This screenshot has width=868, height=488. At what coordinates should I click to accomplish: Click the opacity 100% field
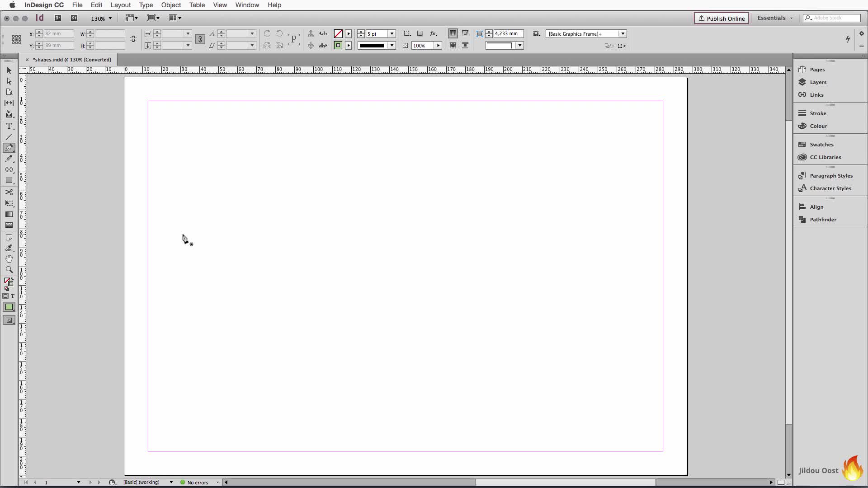click(423, 46)
